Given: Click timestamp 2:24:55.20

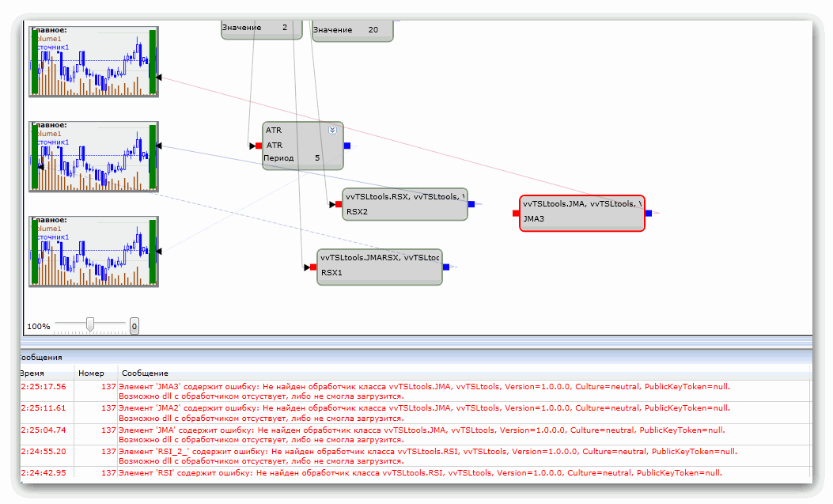Looking at the screenshot, I should click(x=44, y=452).
